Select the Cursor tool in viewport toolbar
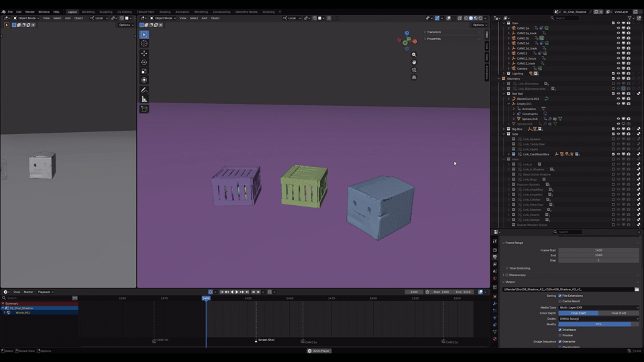This screenshot has height=362, width=644. click(144, 44)
